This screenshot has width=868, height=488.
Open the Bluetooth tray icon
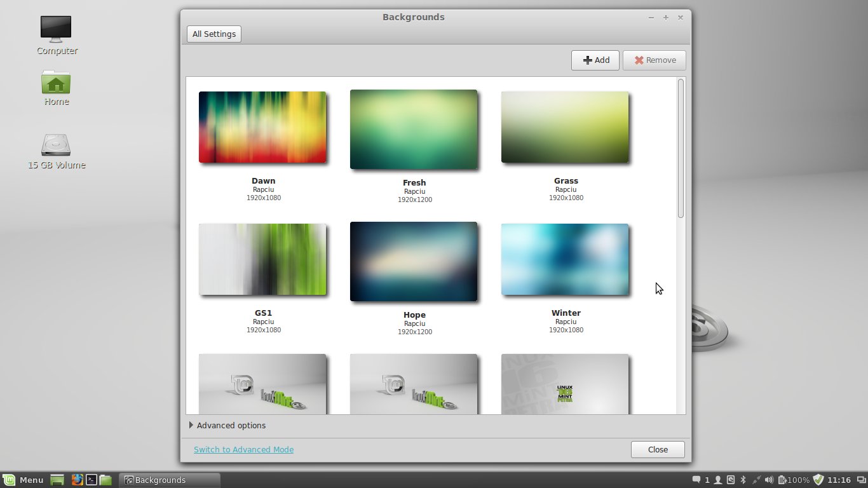[743, 480]
